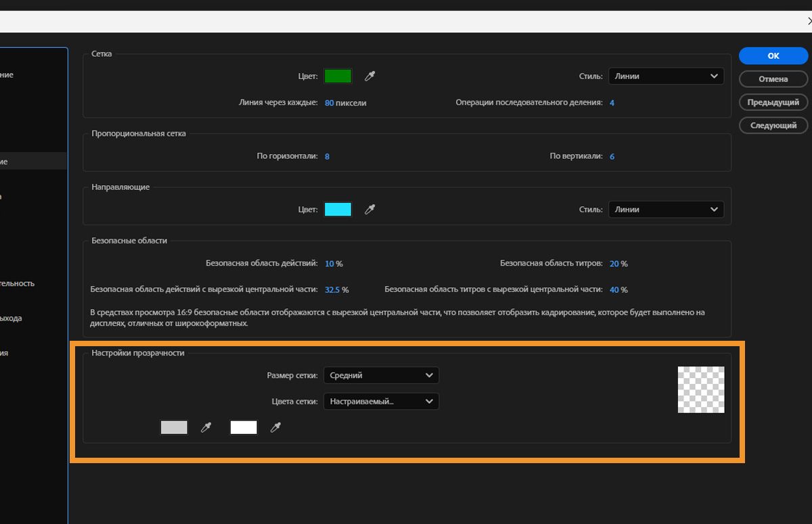Open the guides Стиль dropdown

click(x=666, y=210)
